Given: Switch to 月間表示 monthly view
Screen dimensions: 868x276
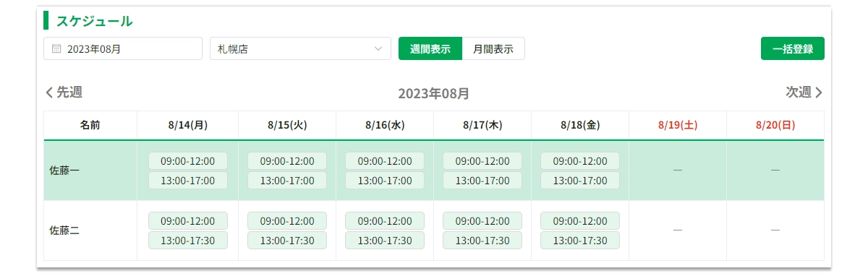Looking at the screenshot, I should point(493,49).
